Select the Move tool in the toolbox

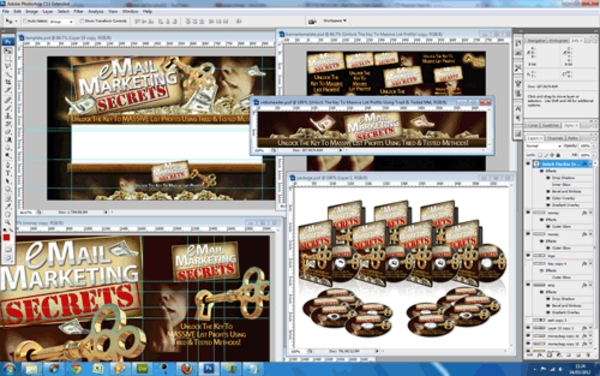pos(8,50)
